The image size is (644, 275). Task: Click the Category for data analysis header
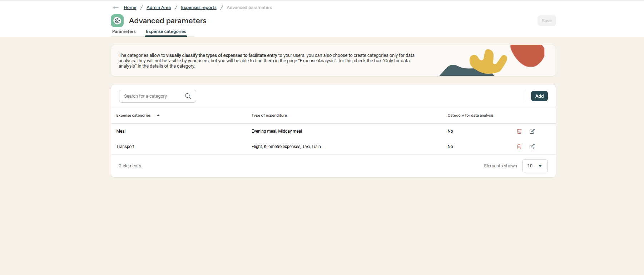(470, 116)
